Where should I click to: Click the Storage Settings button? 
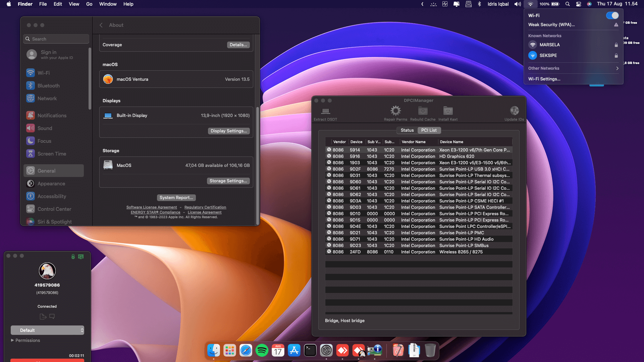pos(228,181)
